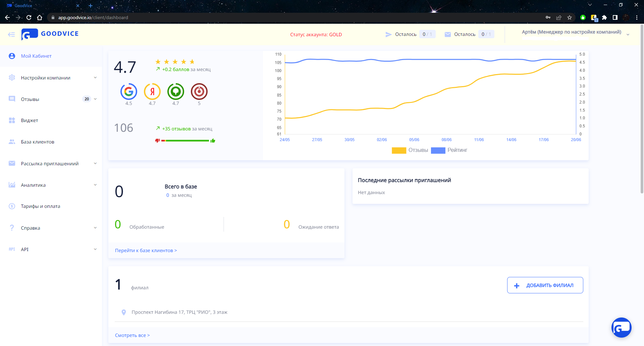
Task: Expand the Рассылка приглашений section
Action: [x=50, y=164]
